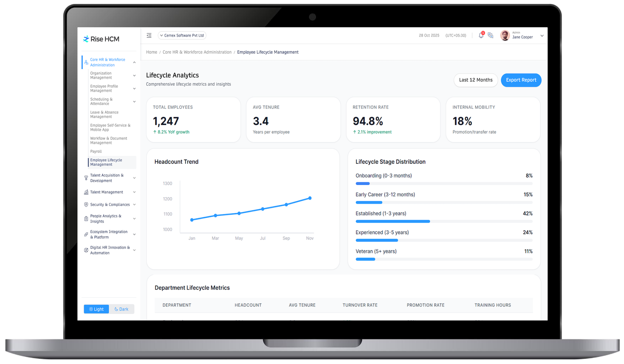Open Payroll in the sidebar

tap(96, 151)
